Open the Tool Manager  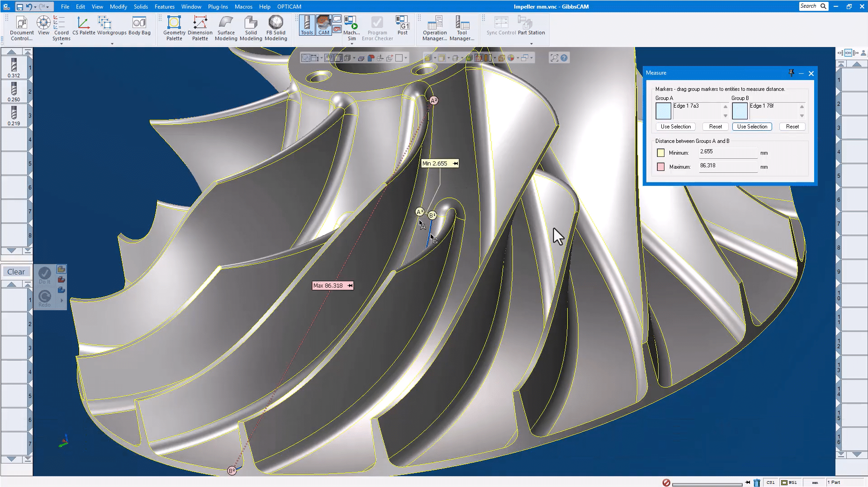[462, 28]
